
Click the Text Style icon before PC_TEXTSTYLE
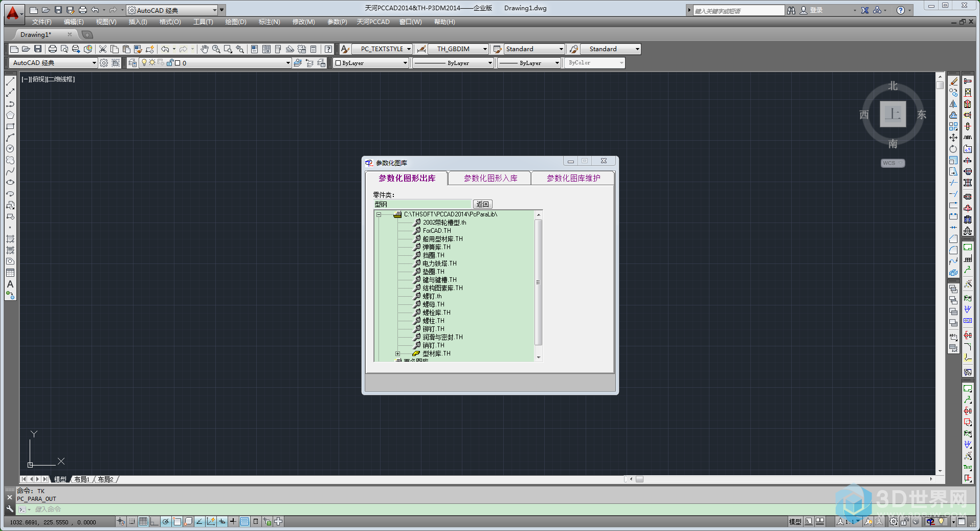click(345, 49)
